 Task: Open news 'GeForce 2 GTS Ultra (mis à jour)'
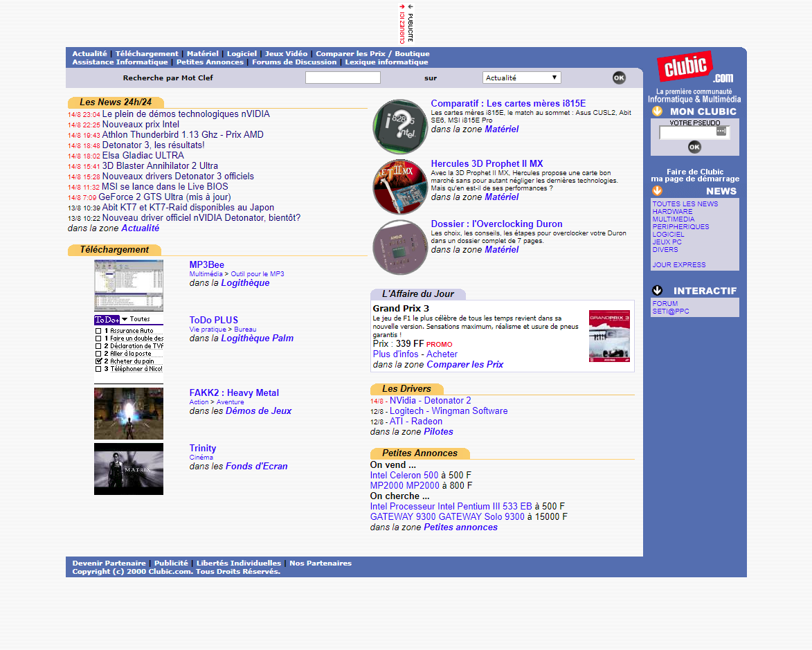(x=165, y=197)
